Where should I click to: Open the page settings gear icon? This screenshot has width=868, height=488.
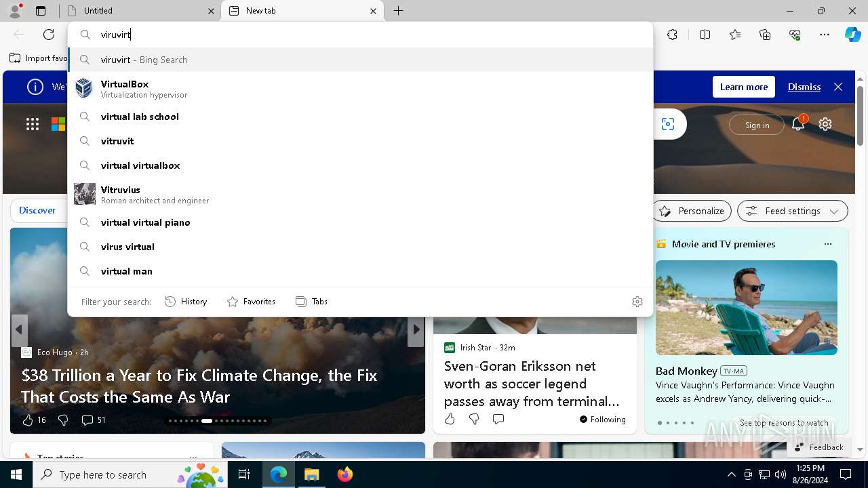pyautogui.click(x=825, y=124)
